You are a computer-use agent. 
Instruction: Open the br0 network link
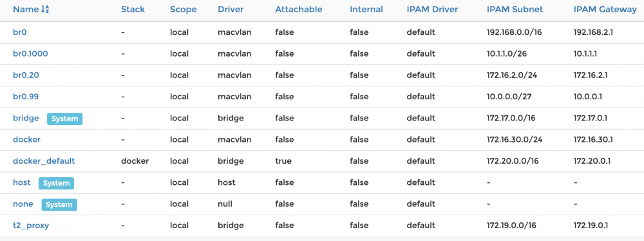click(20, 32)
